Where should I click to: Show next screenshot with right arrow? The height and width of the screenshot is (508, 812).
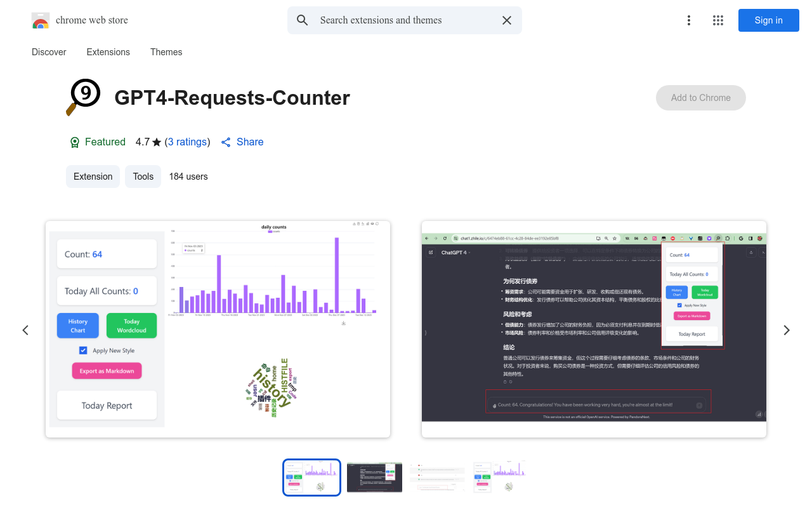[x=787, y=330]
